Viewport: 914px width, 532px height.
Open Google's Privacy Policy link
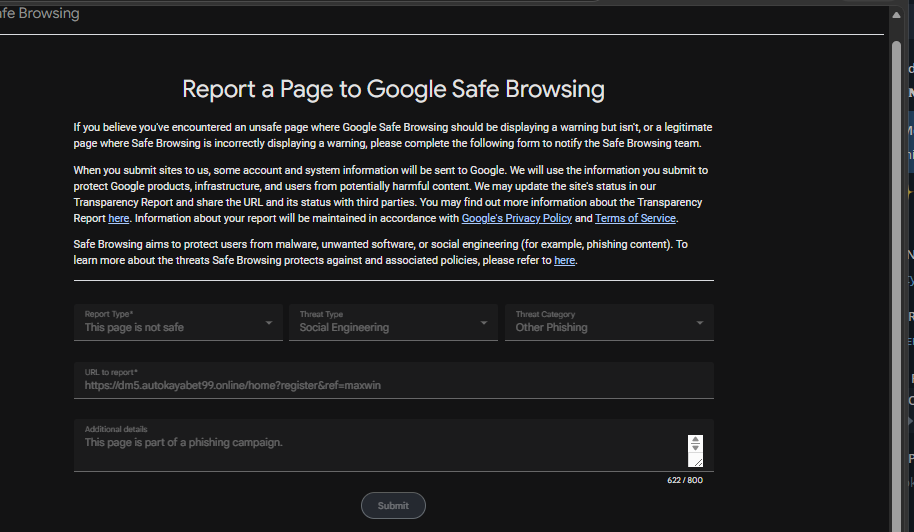516,219
